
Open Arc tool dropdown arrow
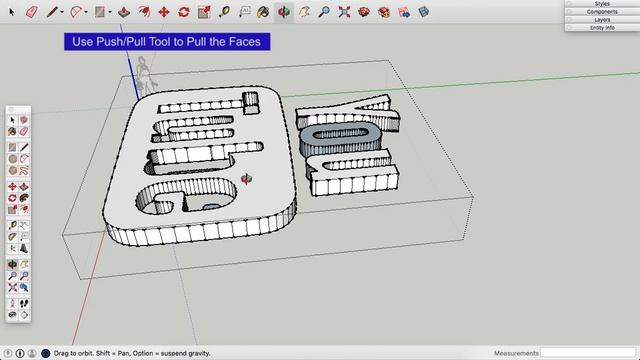(x=86, y=12)
